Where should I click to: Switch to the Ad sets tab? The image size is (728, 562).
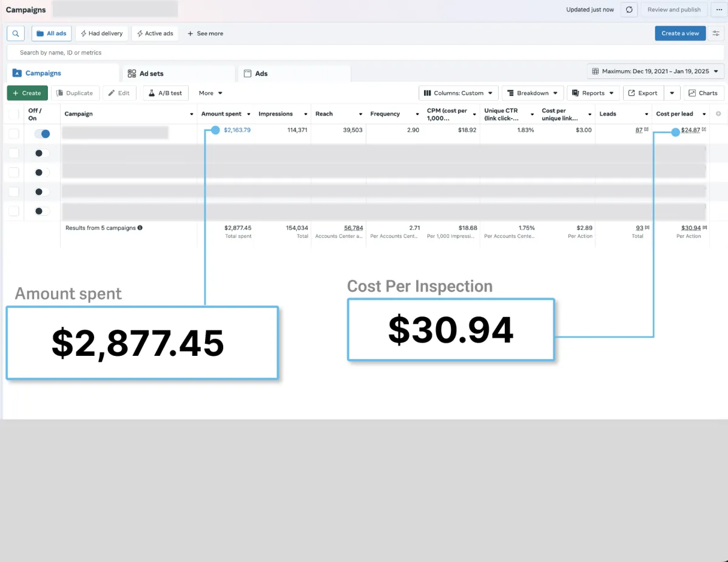click(x=178, y=73)
